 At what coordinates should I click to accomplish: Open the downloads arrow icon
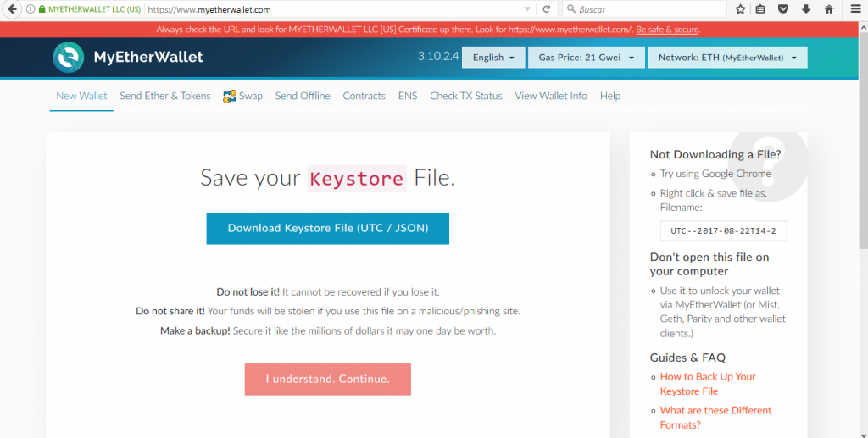806,9
